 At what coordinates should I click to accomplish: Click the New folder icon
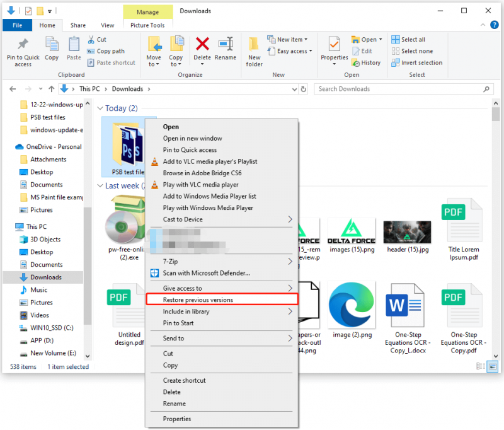pos(254,44)
